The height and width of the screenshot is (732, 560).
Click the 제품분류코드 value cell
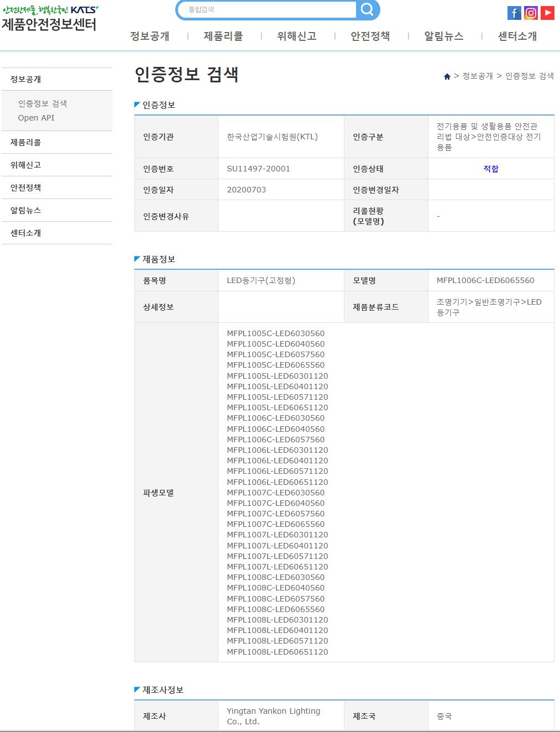[491, 307]
